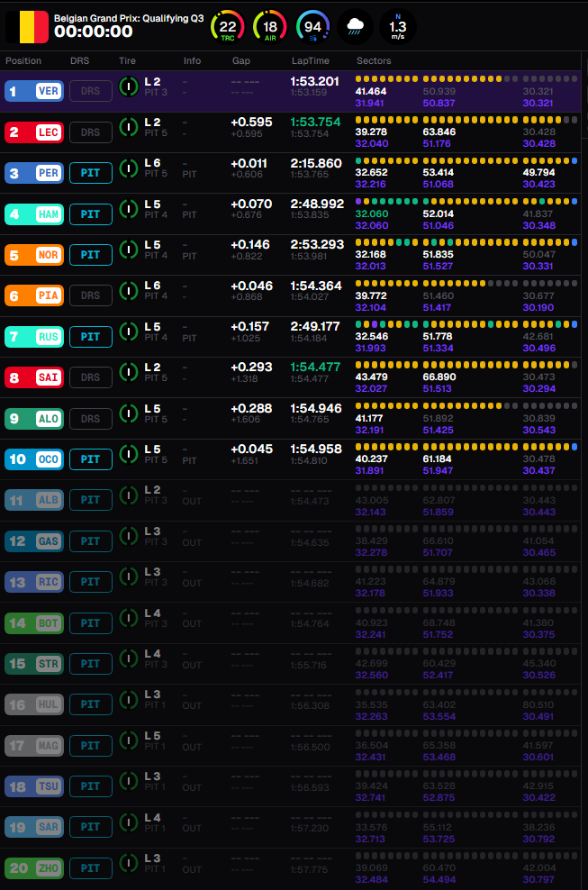Select the LapTime column header
588x890 pixels.
tap(311, 60)
